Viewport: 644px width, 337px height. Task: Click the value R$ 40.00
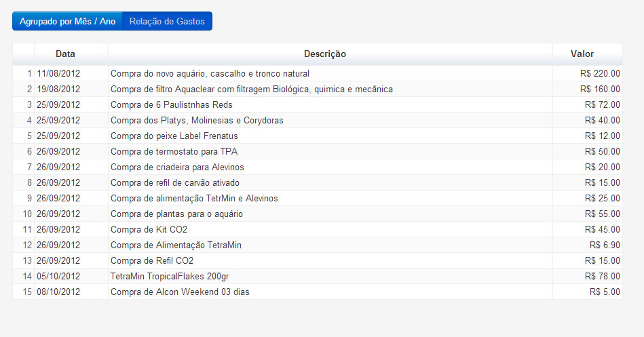pos(602,121)
